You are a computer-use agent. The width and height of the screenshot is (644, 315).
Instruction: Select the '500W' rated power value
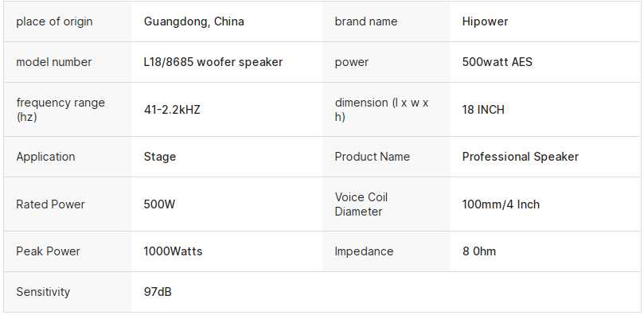(x=159, y=204)
